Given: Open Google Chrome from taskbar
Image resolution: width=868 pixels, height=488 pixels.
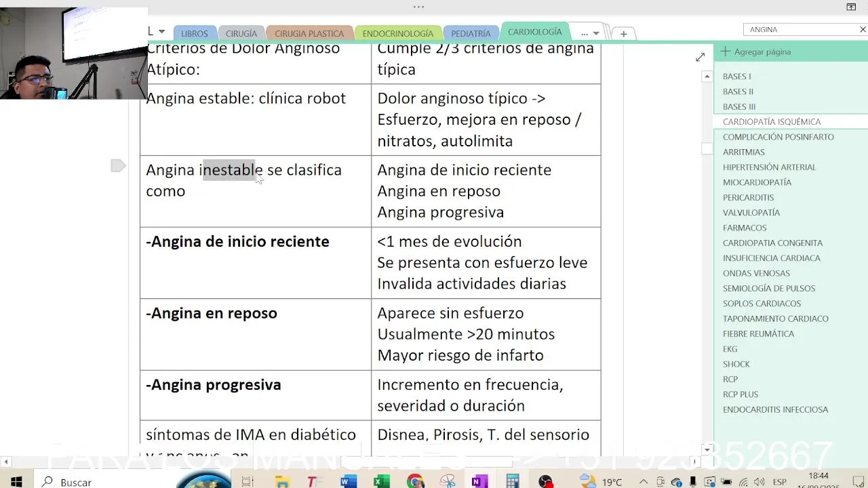Looking at the screenshot, I should click(x=415, y=481).
